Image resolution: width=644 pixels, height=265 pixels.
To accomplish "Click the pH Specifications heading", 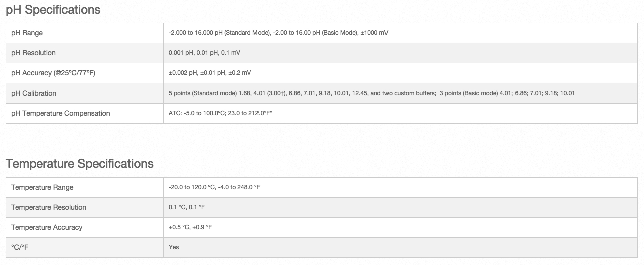I will [x=53, y=10].
